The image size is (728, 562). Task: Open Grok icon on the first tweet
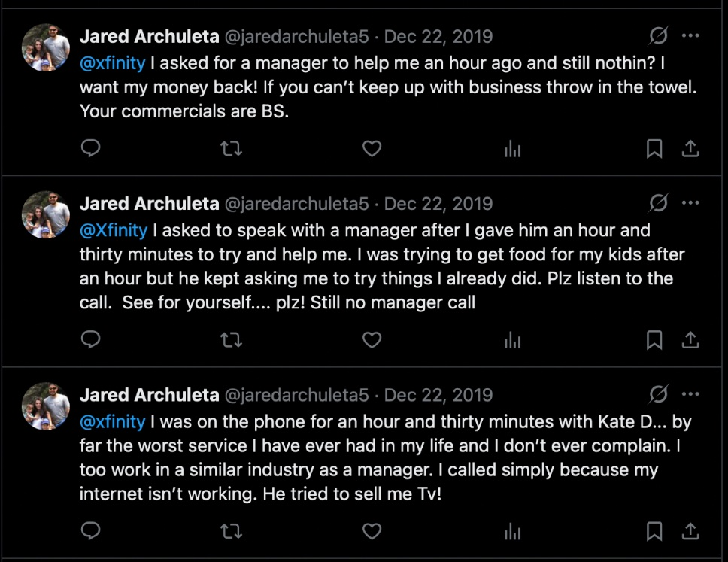tap(658, 36)
